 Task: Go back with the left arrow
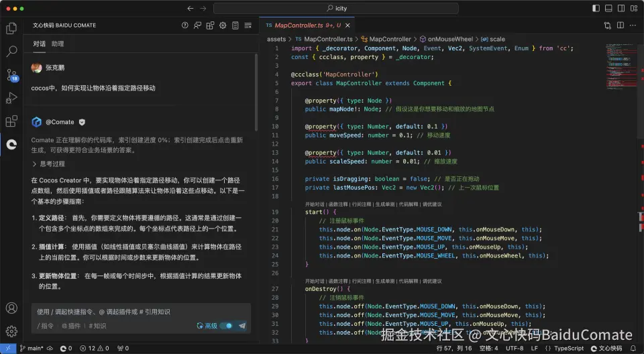[x=190, y=8]
